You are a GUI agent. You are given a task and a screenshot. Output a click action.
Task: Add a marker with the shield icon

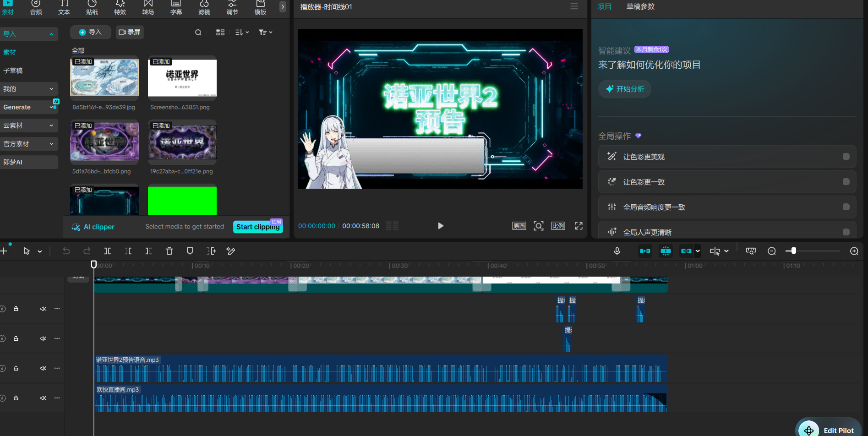tap(190, 251)
